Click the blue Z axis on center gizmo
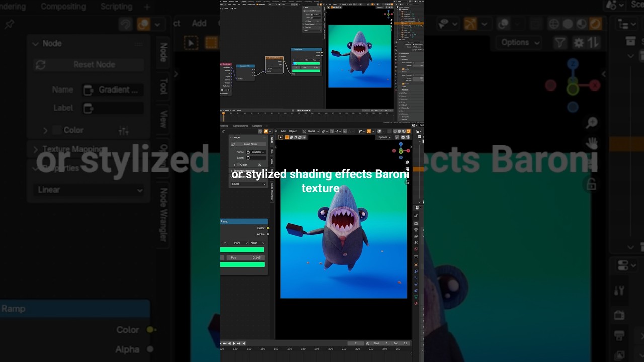This screenshot has height=362, width=644. 401,144
